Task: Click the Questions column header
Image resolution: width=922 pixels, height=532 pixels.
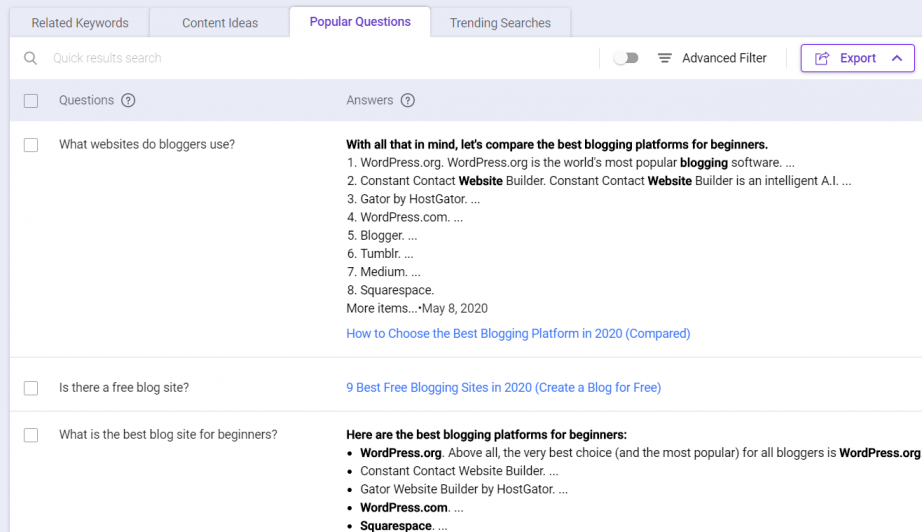Action: click(x=86, y=101)
